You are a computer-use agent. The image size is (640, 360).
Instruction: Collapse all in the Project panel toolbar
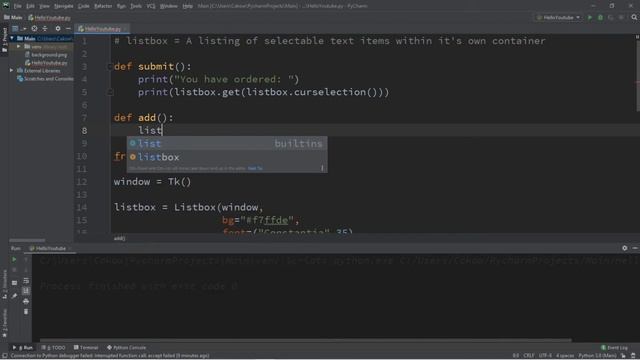coord(45,29)
